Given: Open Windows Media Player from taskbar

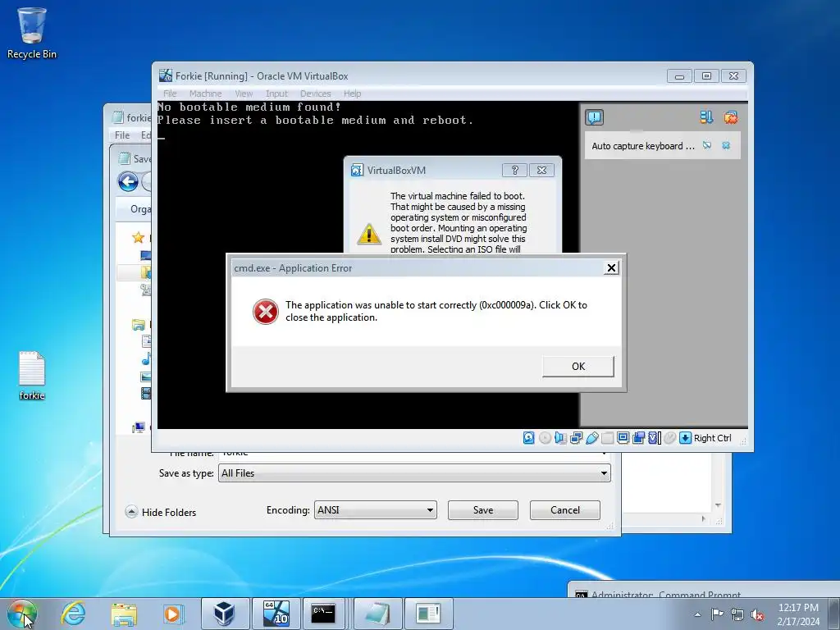Looking at the screenshot, I should point(174,614).
